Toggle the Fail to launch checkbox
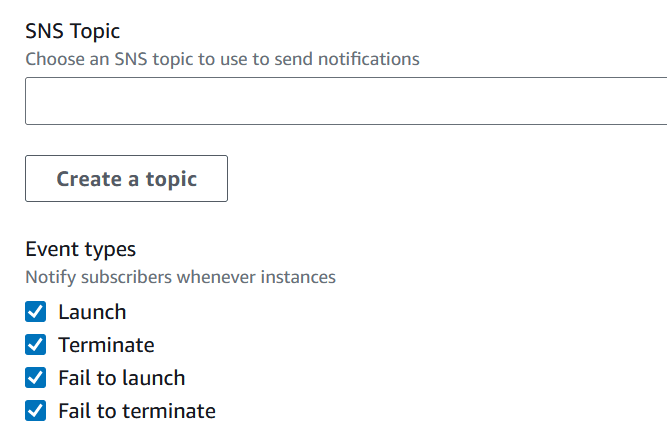The width and height of the screenshot is (667, 444). (x=36, y=378)
